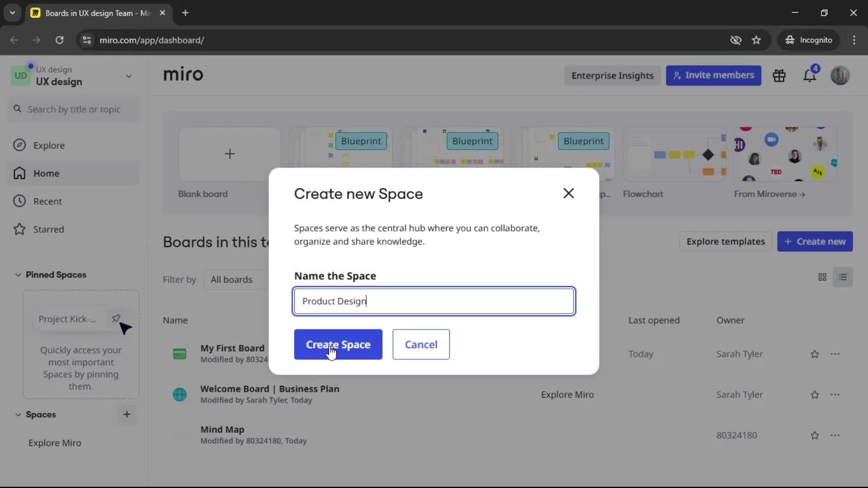This screenshot has width=868, height=488.
Task: Open the gift box icon
Action: click(779, 75)
